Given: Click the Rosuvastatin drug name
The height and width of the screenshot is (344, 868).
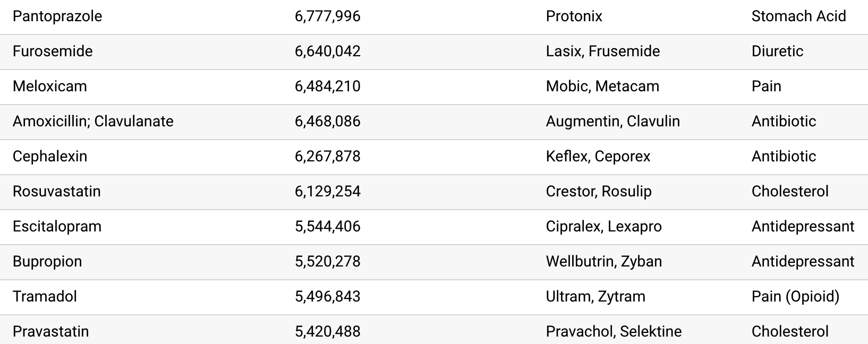Looking at the screenshot, I should click(57, 192).
